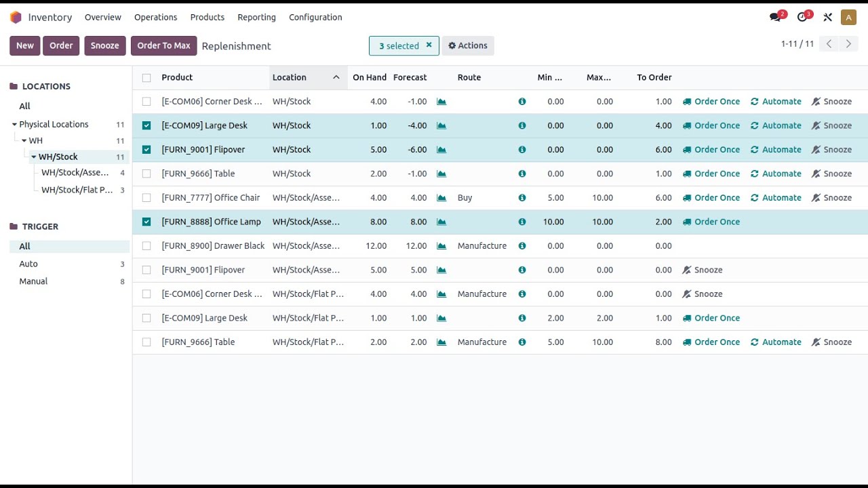Screen dimensions: 868x488
Task: Sort by the On Hand column
Action: tap(370, 77)
